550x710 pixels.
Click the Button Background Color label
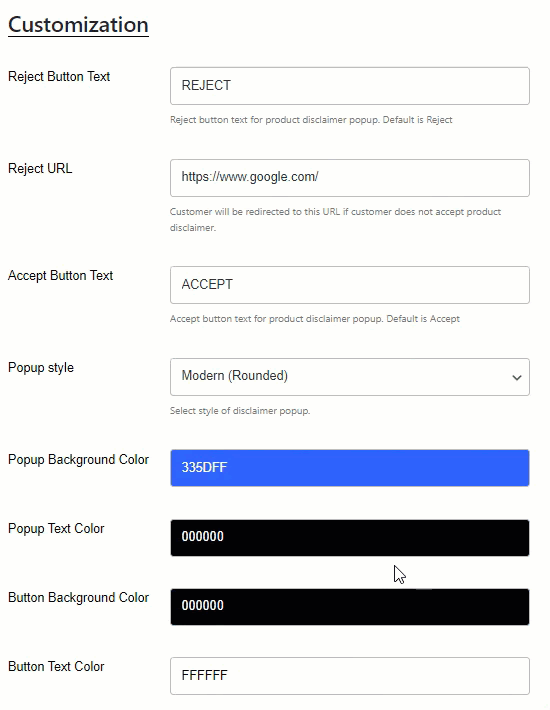pyautogui.click(x=78, y=598)
